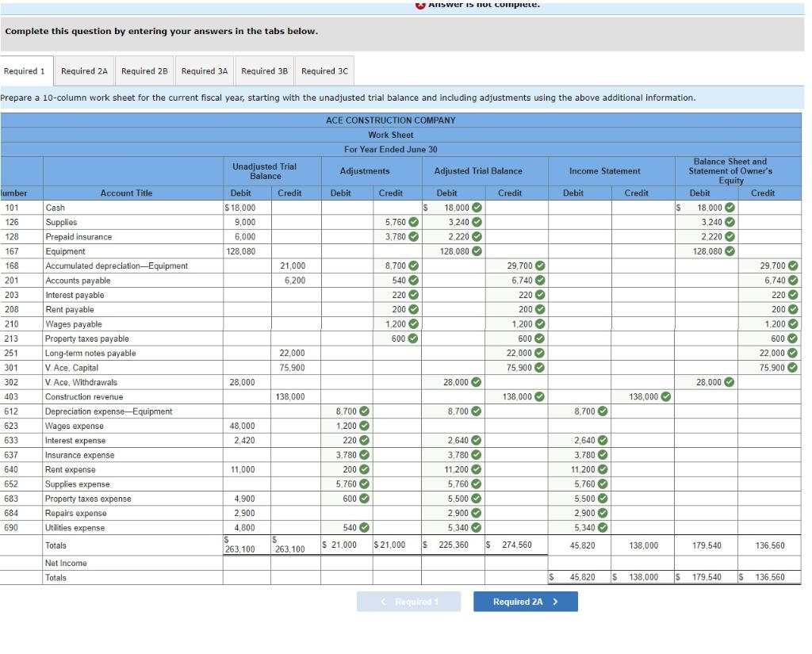812x654 pixels.
Task: Open the Required 2A tab
Action: pyautogui.click(x=84, y=71)
